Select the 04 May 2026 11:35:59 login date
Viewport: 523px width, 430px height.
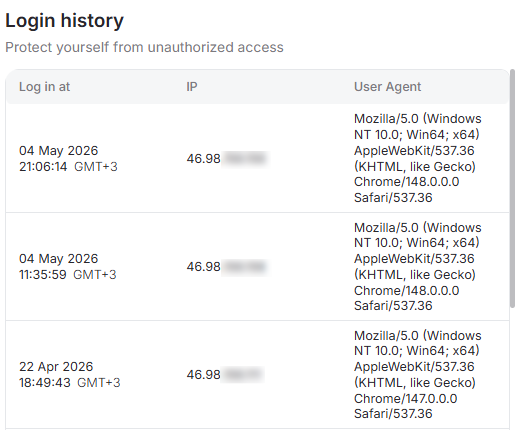pos(67,267)
